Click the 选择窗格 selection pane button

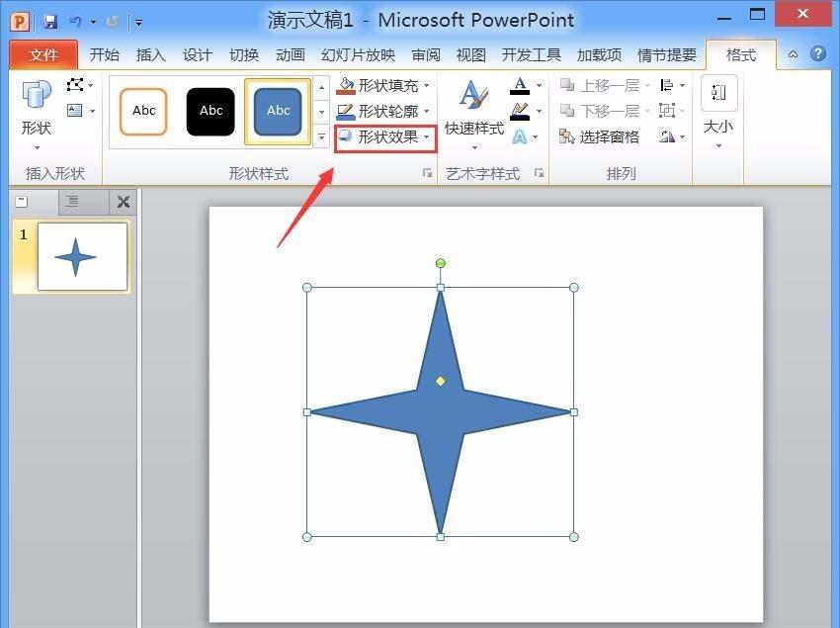click(600, 136)
